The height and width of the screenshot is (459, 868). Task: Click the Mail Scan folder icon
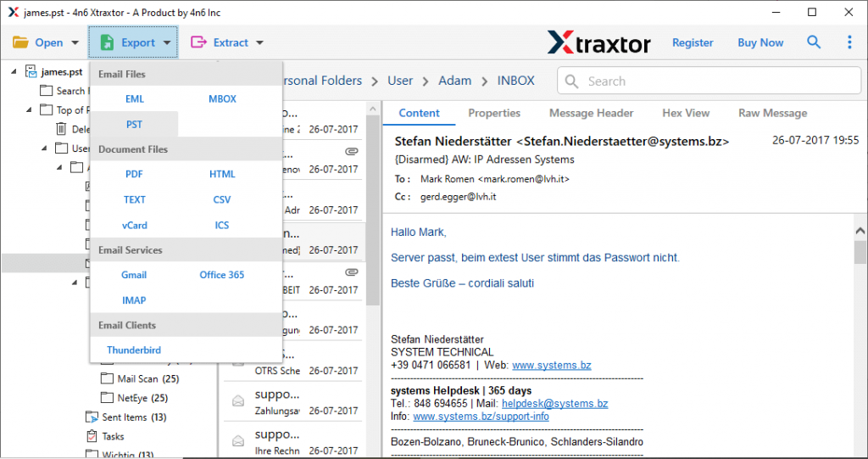click(107, 379)
